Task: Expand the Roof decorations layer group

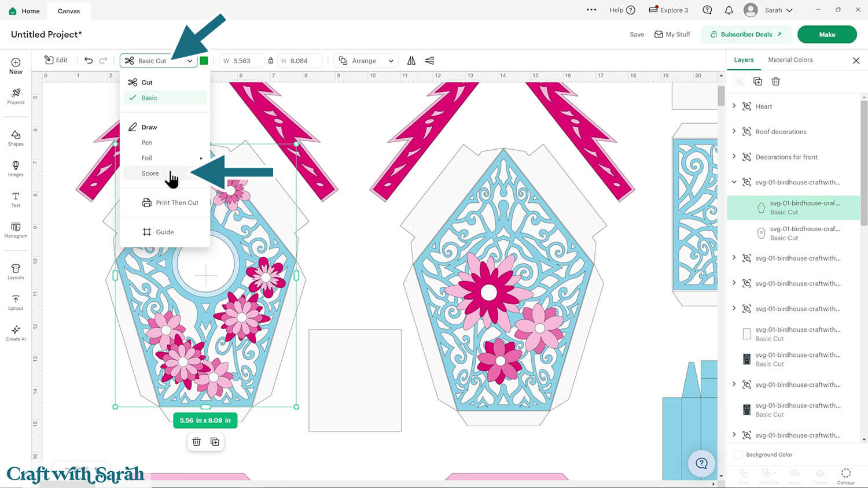Action: click(x=734, y=131)
